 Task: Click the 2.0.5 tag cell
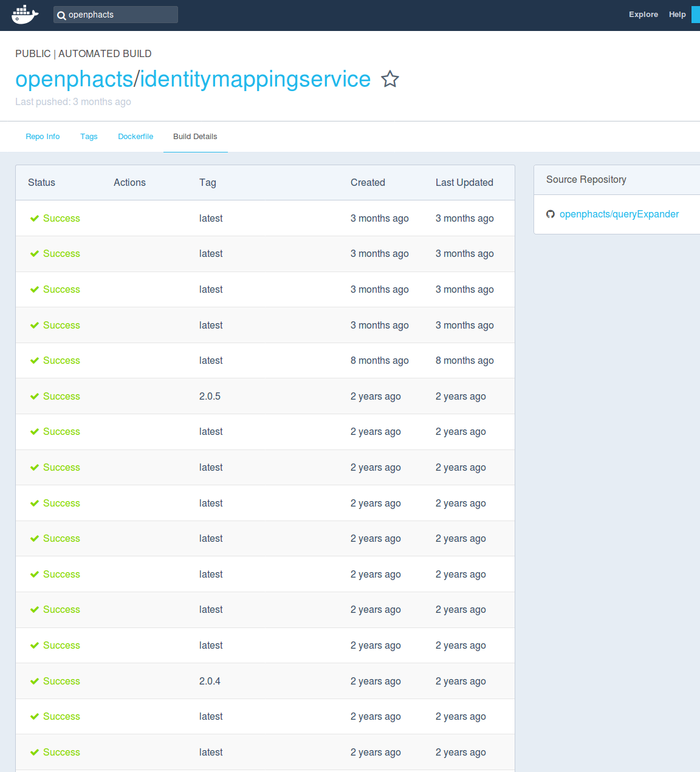click(x=210, y=396)
